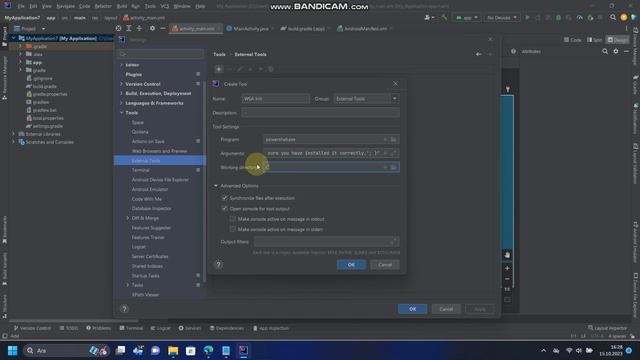
Task: Open the Working directory folder browse icon
Action: pyautogui.click(x=393, y=167)
